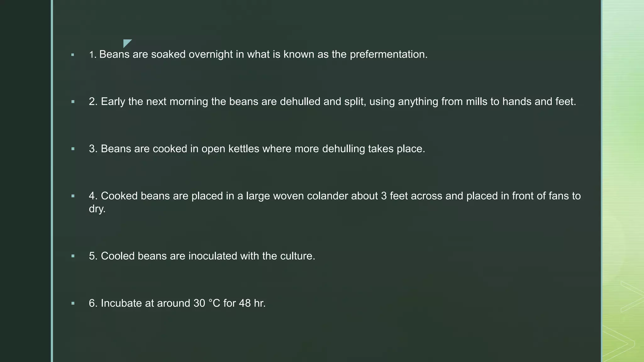The height and width of the screenshot is (362, 644).
Task: Click the word "dry." on the wrapped line
Action: [97, 209]
